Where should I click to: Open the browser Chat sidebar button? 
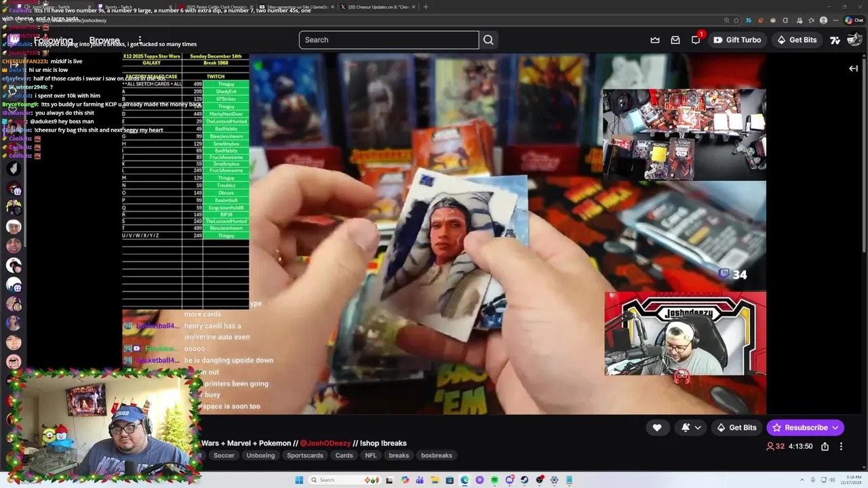click(x=854, y=20)
